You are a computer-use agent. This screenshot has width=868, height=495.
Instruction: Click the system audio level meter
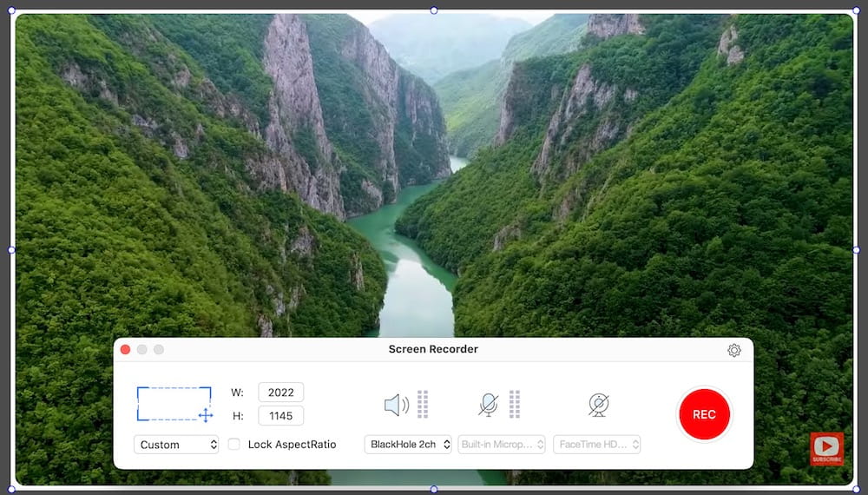pos(423,404)
